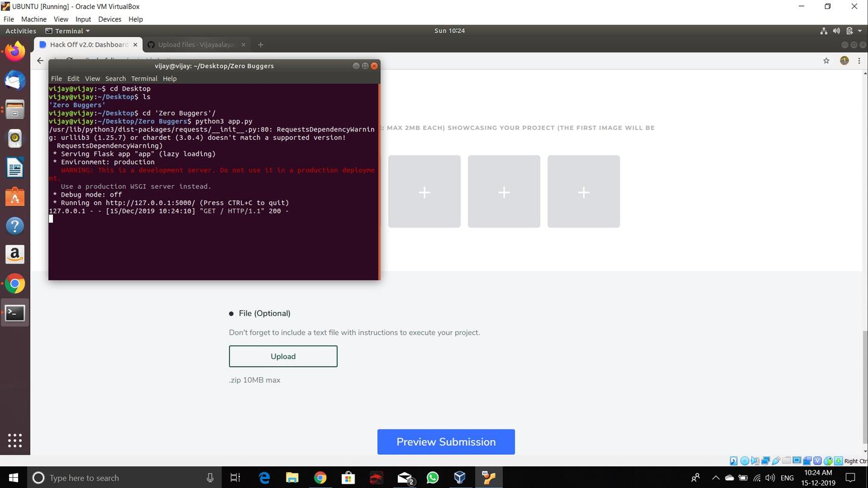The image size is (868, 488).
Task: Open VirtualBox View menu
Action: click(x=61, y=19)
